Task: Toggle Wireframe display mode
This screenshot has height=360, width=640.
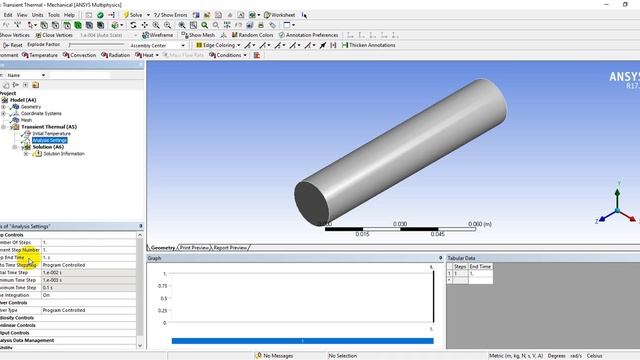Action: coord(158,35)
